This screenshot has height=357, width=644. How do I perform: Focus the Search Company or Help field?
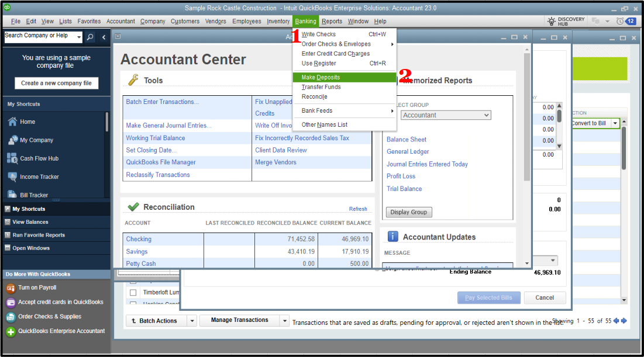[40, 37]
